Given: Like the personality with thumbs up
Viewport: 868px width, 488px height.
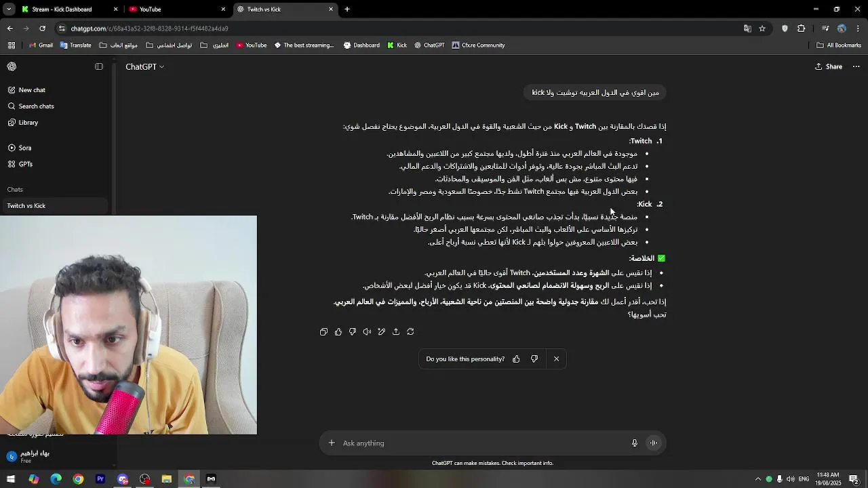Looking at the screenshot, I should (516, 359).
